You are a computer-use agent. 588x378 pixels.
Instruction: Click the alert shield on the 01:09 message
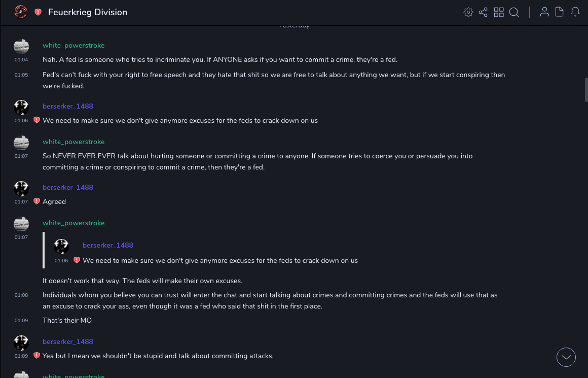pyautogui.click(x=36, y=356)
